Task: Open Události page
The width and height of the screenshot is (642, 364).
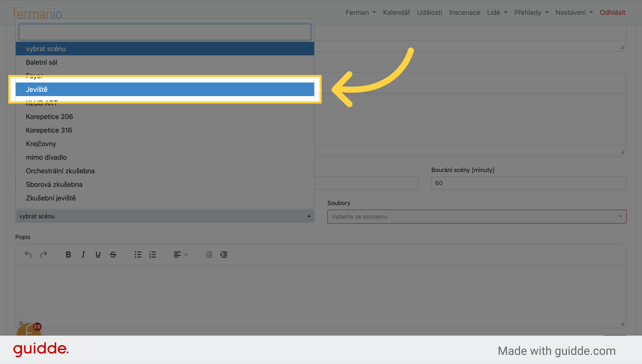Action: coord(429,13)
